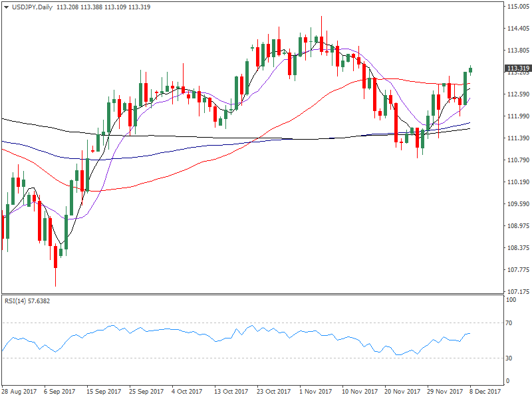Click the RSI 30 oversold level label

click(510, 358)
